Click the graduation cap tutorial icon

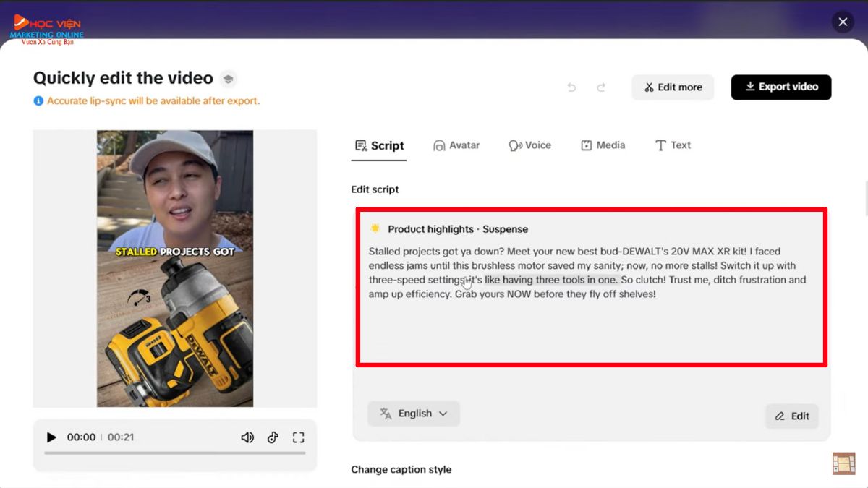pyautogui.click(x=228, y=79)
